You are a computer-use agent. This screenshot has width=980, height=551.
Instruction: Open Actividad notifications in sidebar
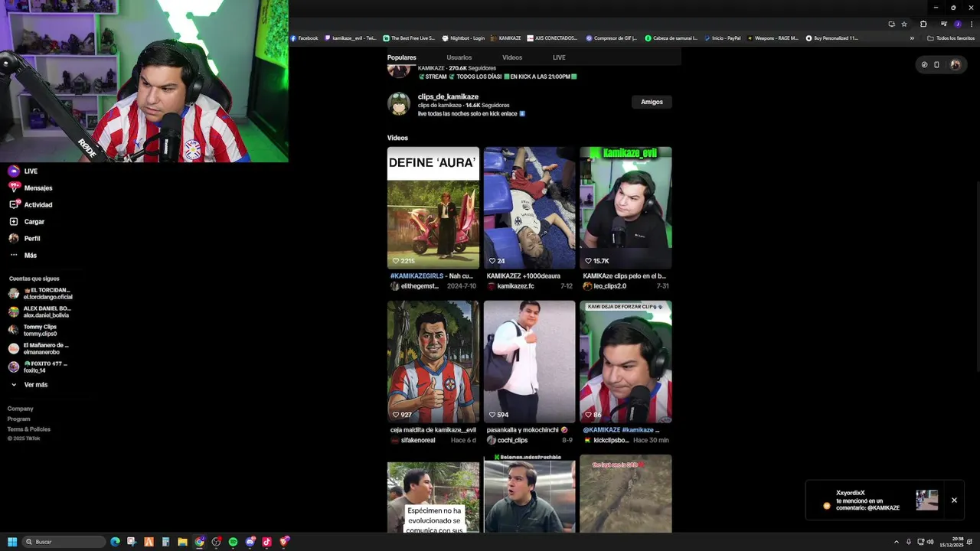(x=31, y=205)
